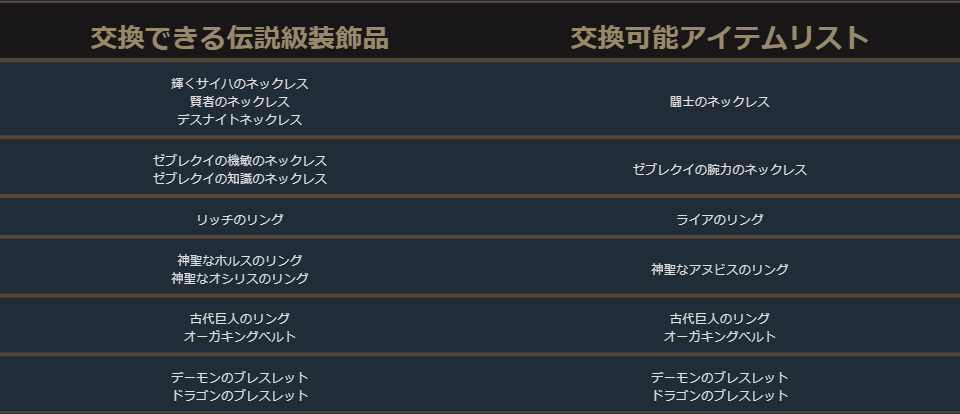Click the 神聖なホルスのリング entry
This screenshot has height=414, width=960.
[239, 261]
